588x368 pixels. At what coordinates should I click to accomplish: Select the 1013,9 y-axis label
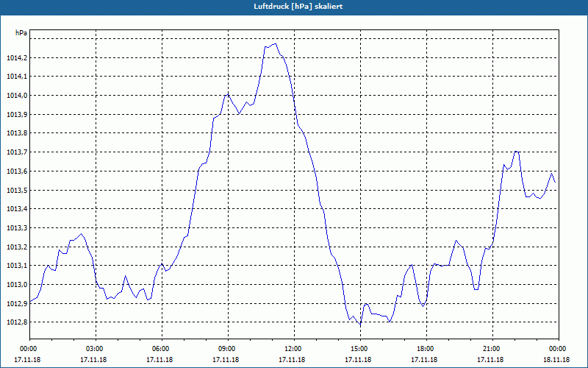point(17,115)
